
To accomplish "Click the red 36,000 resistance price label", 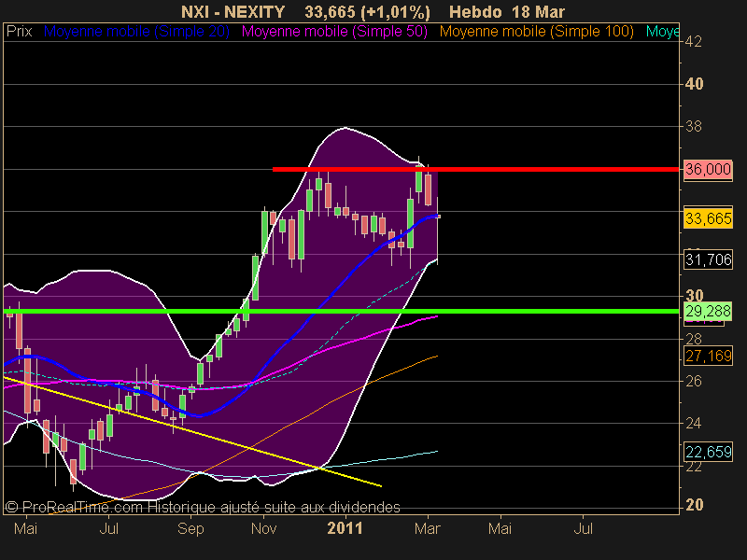I will 708,169.
